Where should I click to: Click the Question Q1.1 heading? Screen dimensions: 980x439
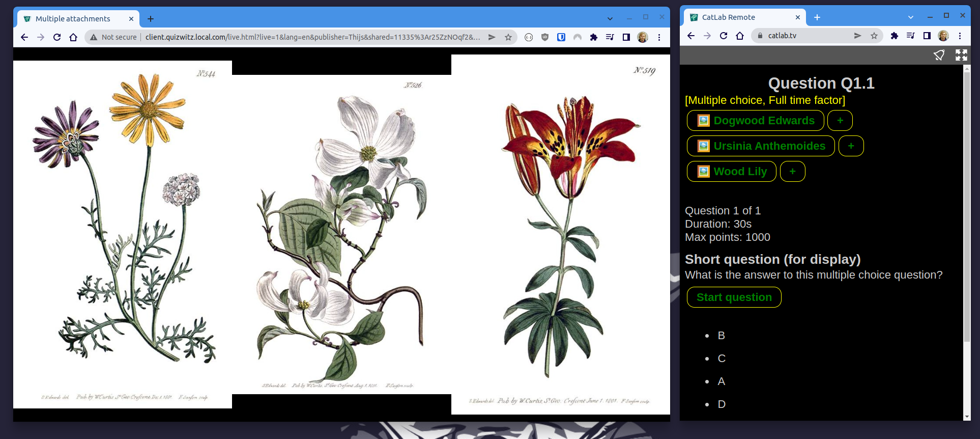821,83
